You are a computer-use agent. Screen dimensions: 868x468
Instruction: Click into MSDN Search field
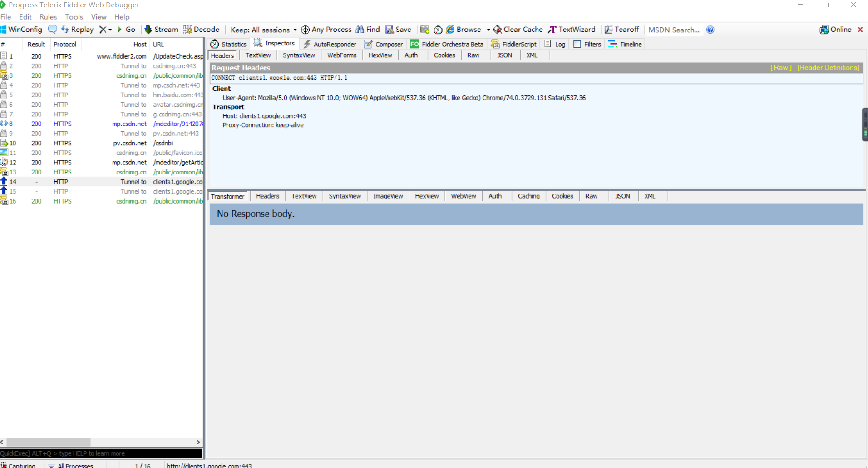point(674,30)
